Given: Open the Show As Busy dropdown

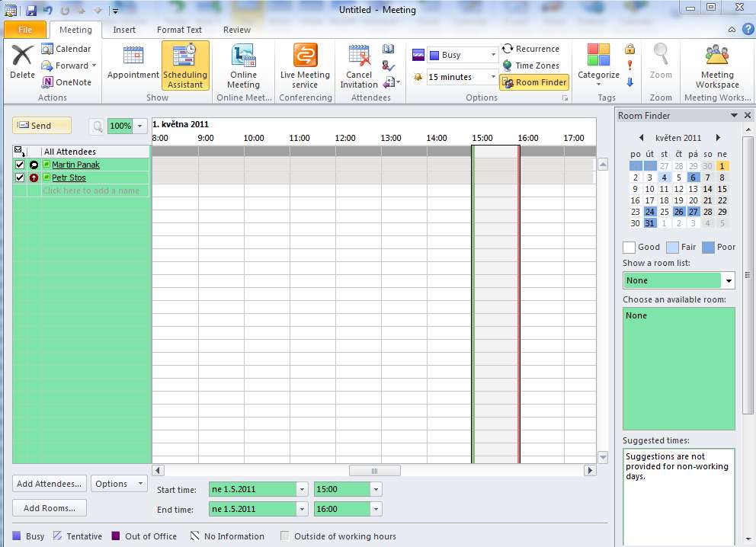Looking at the screenshot, I should click(493, 55).
